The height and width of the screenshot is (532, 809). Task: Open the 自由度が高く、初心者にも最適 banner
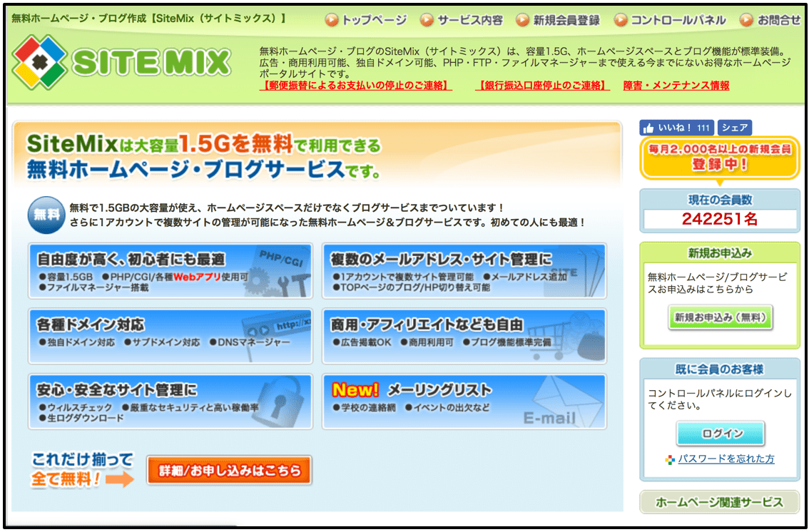coord(171,271)
